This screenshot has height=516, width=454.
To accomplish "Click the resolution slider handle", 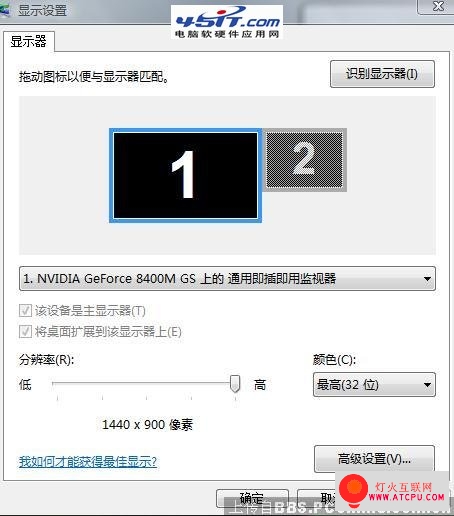I will [x=235, y=384].
